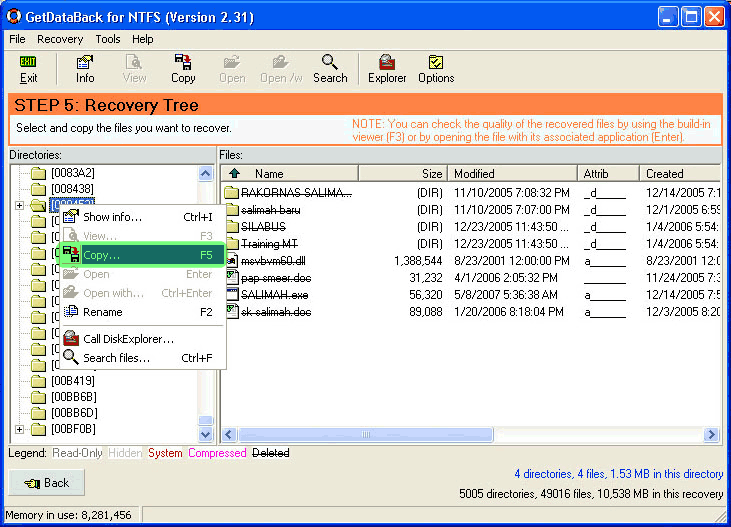Expand the highlighted directory tree node

19,205
